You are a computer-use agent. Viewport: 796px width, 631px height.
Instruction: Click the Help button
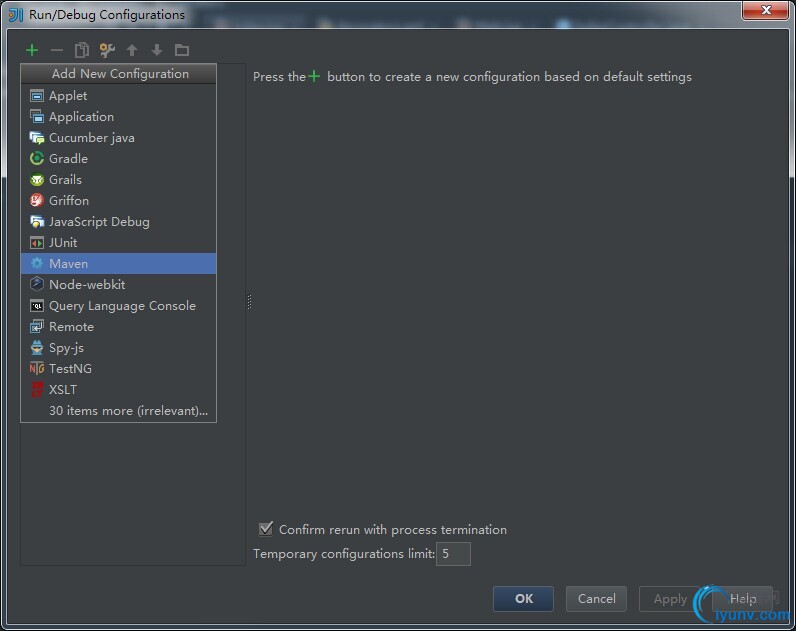(743, 599)
